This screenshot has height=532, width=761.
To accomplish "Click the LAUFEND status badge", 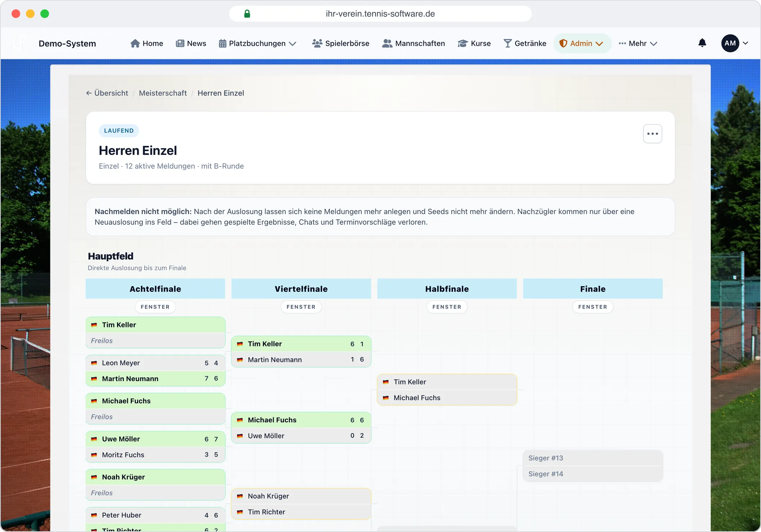I will click(x=119, y=130).
